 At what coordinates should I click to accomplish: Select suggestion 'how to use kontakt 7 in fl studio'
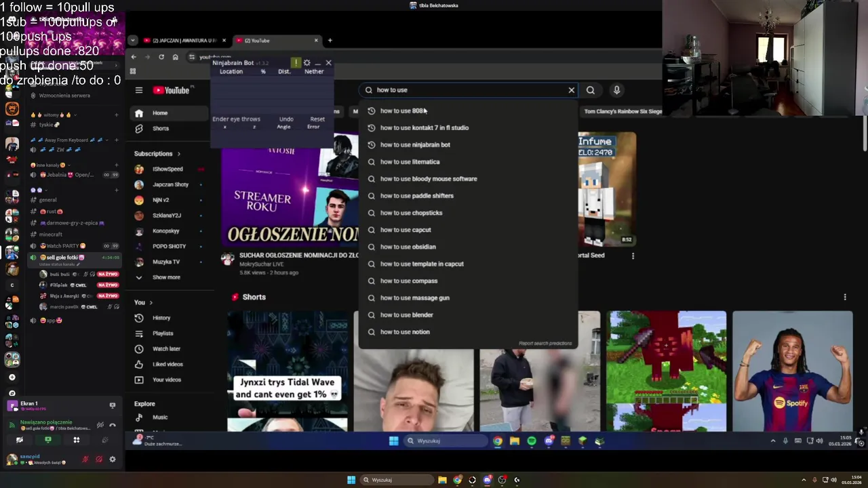pyautogui.click(x=468, y=127)
